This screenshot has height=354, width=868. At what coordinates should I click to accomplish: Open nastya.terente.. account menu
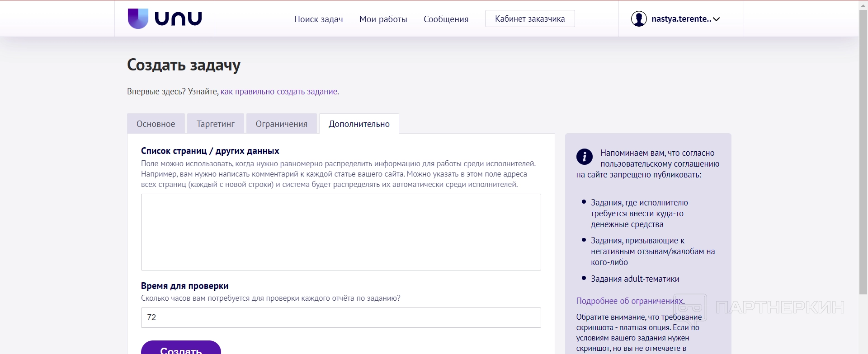[x=681, y=19]
